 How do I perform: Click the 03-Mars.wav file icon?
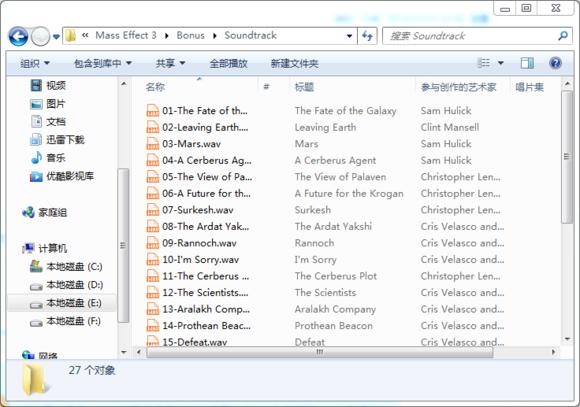pos(152,144)
